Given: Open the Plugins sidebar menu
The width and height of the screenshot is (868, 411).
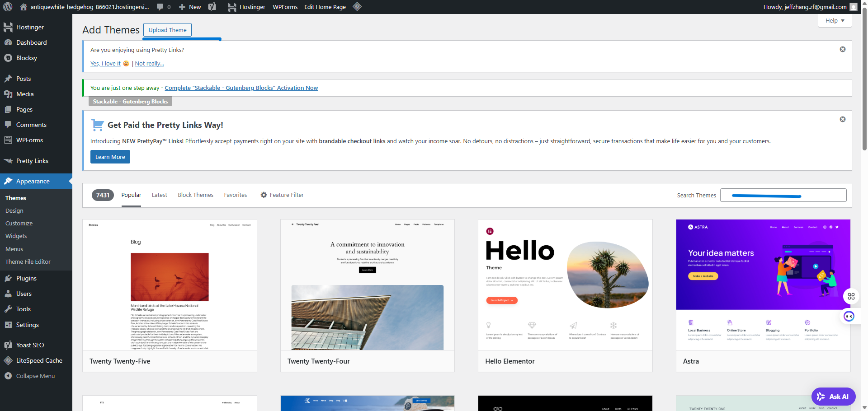Looking at the screenshot, I should (36, 278).
